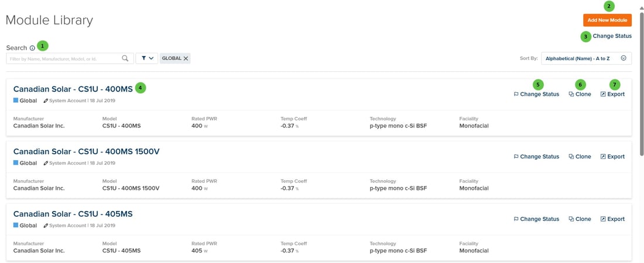Click Model value CS1U - 400MS 1500V
This screenshot has height=263, width=644.
pyautogui.click(x=131, y=188)
